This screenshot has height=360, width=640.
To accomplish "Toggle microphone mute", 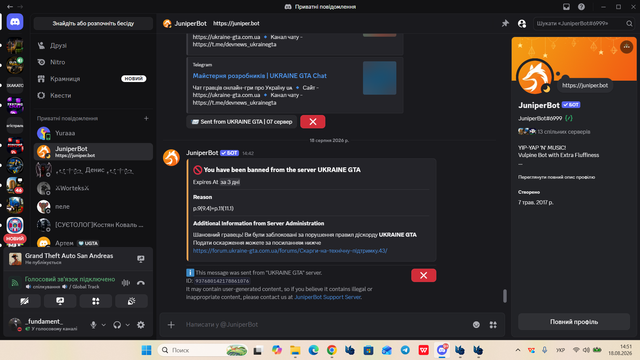I will (x=93, y=325).
